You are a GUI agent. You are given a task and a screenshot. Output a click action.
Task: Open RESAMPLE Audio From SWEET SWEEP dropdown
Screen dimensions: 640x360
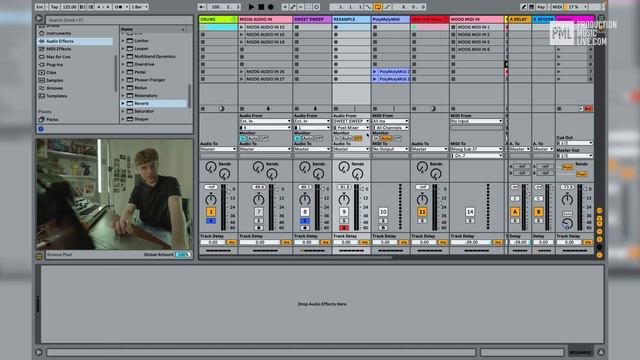tap(351, 121)
